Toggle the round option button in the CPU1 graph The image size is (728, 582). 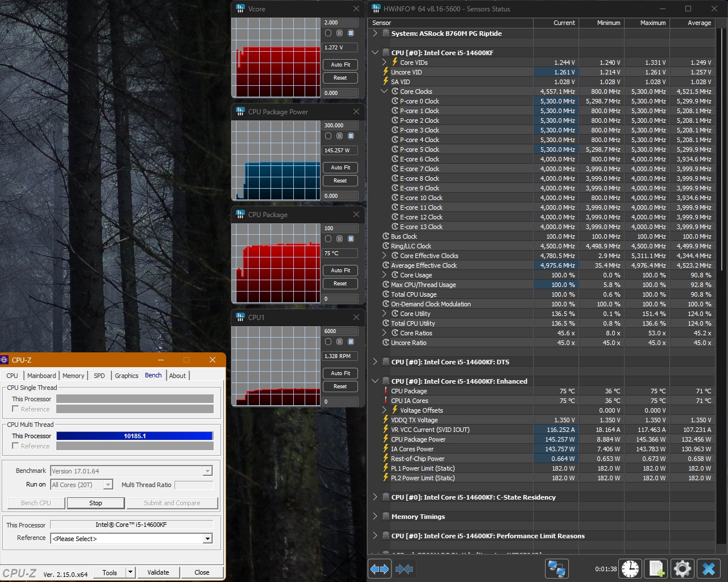(x=328, y=342)
